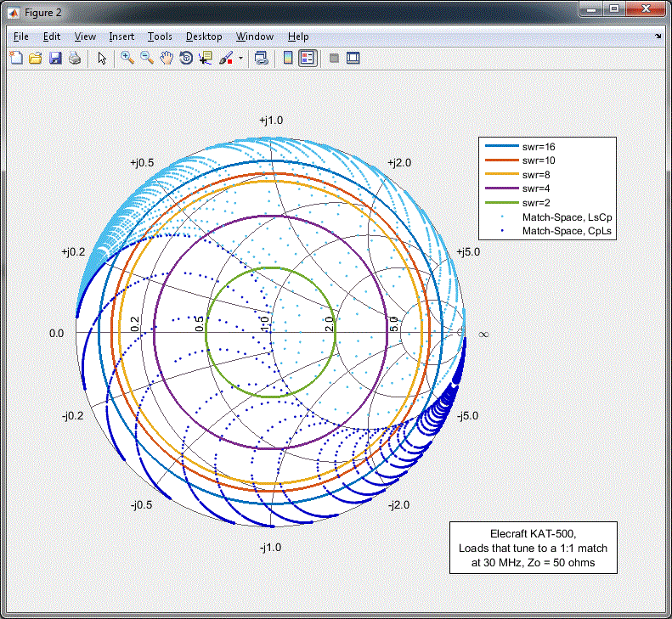The image size is (672, 619).
Task: Select the Zoom Out tool
Action: 147,58
